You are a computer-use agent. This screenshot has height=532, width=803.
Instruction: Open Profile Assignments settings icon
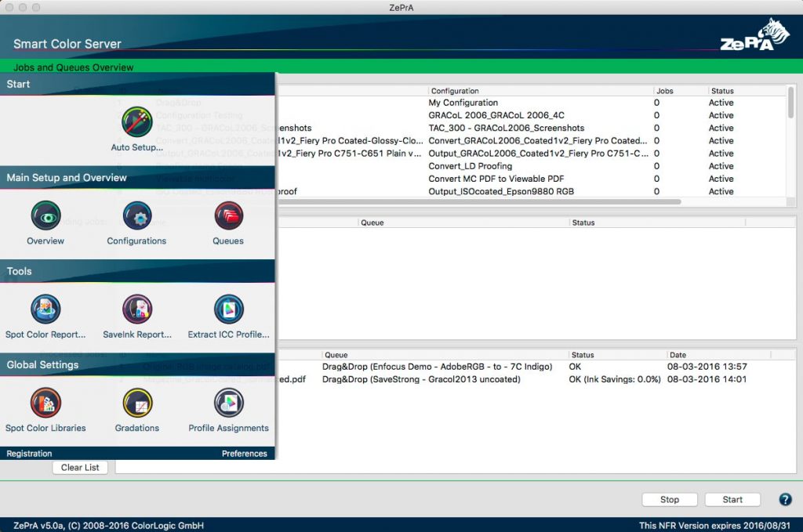click(x=228, y=403)
